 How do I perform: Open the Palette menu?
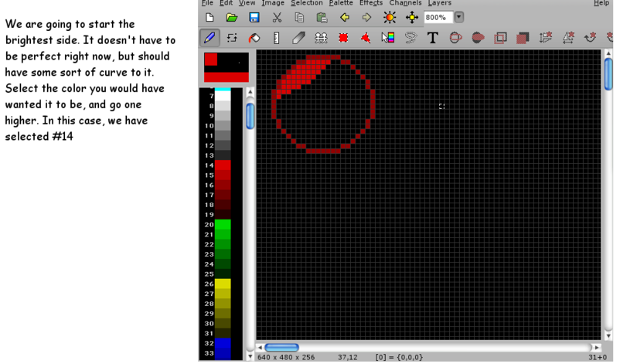(341, 3)
